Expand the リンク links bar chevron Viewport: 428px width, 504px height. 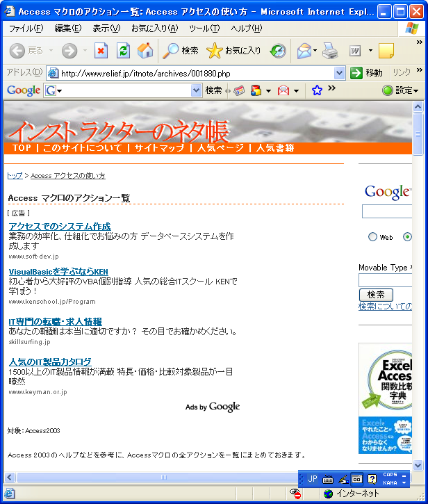click(420, 70)
